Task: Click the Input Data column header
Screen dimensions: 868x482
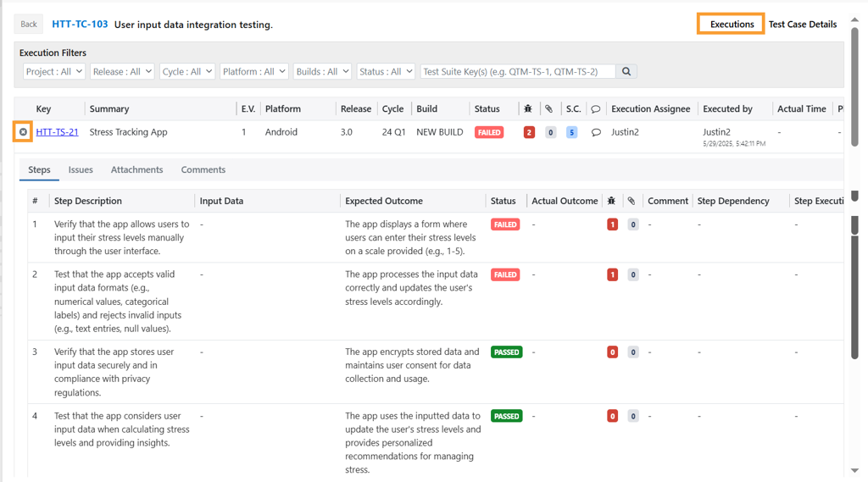Action: coord(221,201)
